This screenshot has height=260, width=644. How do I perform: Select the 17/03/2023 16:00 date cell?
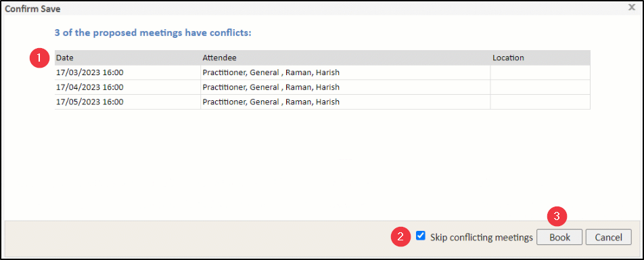127,73
